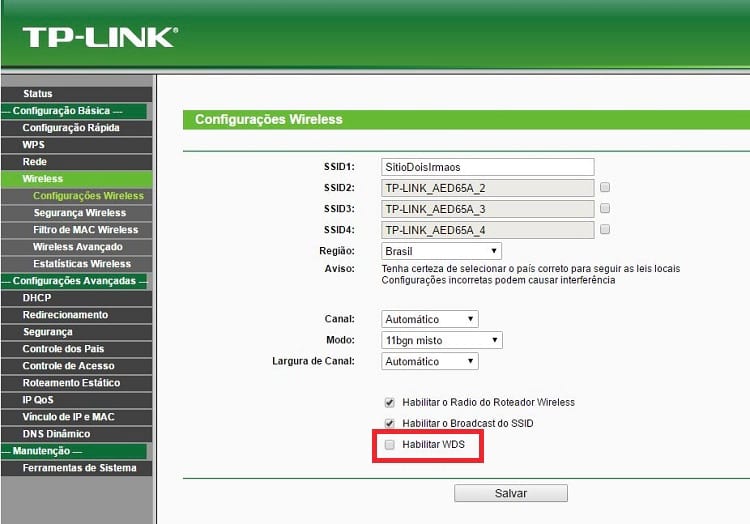The height and width of the screenshot is (524, 750).
Task: Open the Segurança menu item
Action: 77,332
